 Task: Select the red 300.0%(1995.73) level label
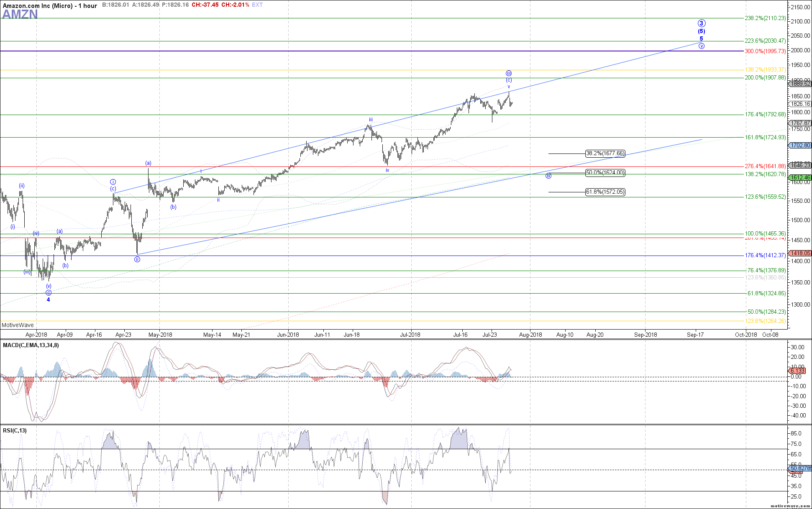pos(765,51)
